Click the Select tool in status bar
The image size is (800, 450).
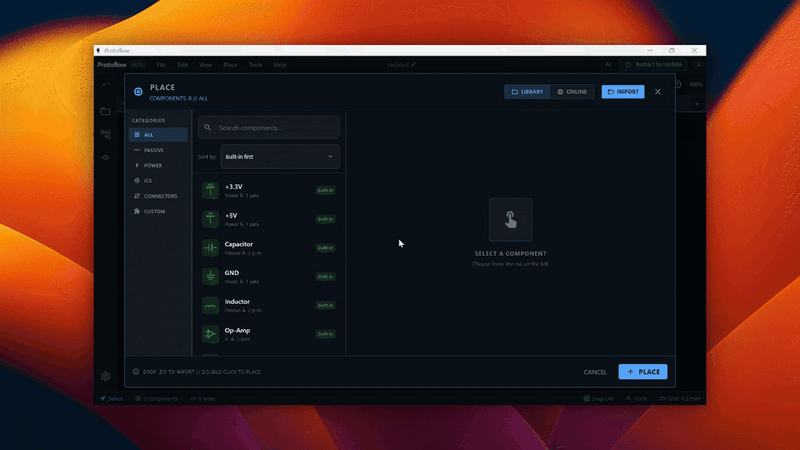[x=111, y=398]
